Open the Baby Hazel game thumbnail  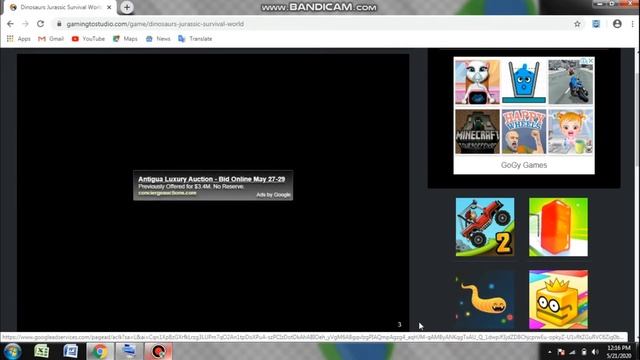tap(571, 131)
